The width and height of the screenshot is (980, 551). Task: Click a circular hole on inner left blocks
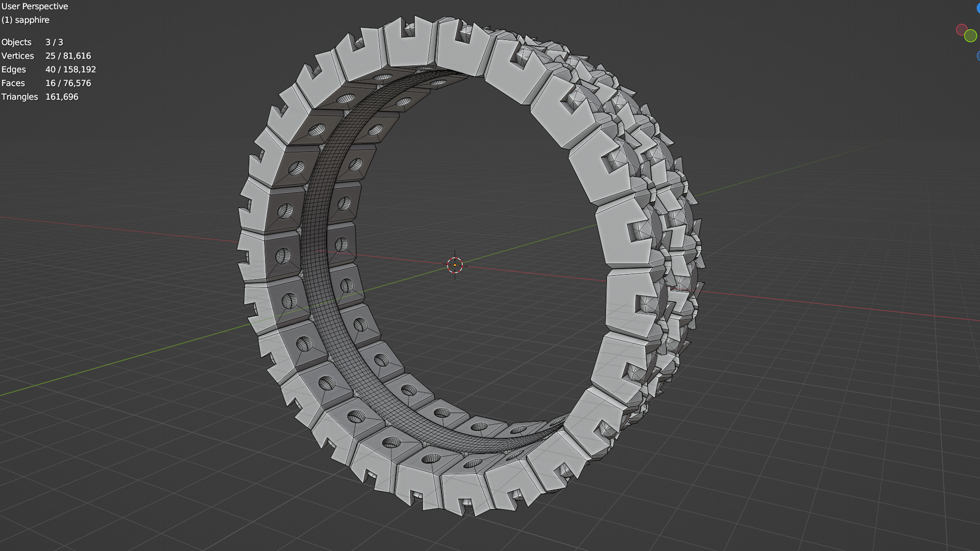(284, 256)
